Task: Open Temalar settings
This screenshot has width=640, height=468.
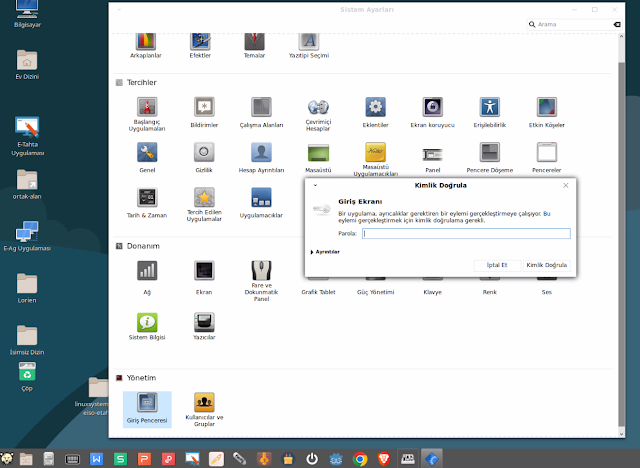Action: click(254, 46)
